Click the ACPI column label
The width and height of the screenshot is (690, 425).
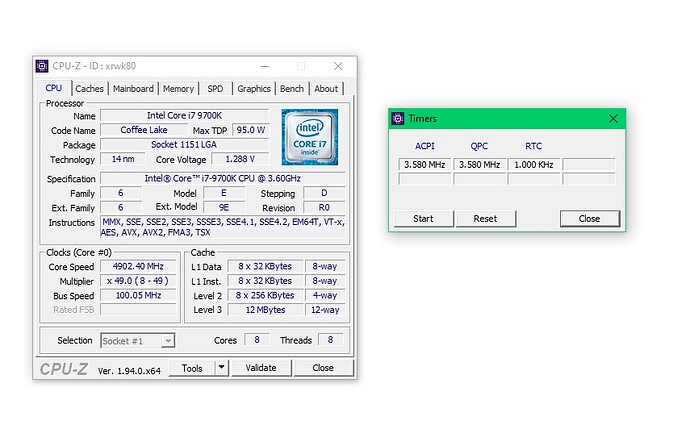tap(425, 146)
